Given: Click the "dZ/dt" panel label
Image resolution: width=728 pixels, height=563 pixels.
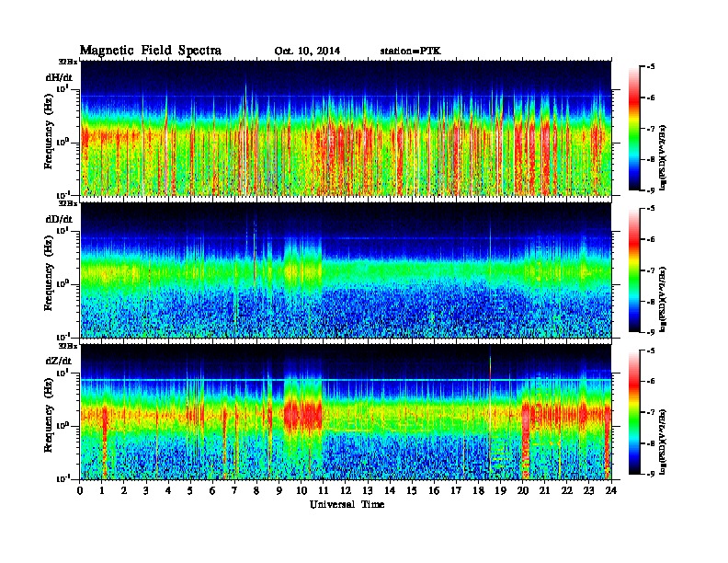Looking at the screenshot, I should [x=59, y=361].
